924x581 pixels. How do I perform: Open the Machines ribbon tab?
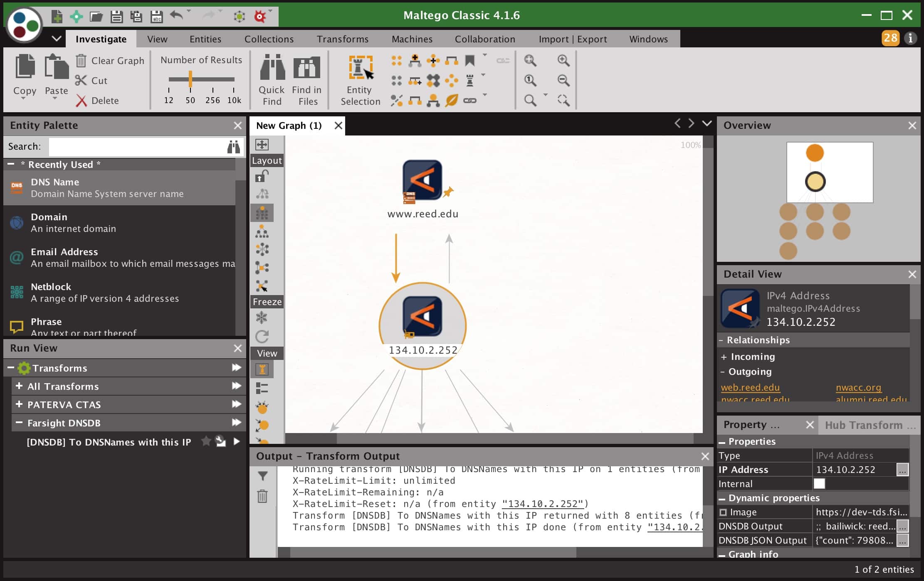point(412,39)
